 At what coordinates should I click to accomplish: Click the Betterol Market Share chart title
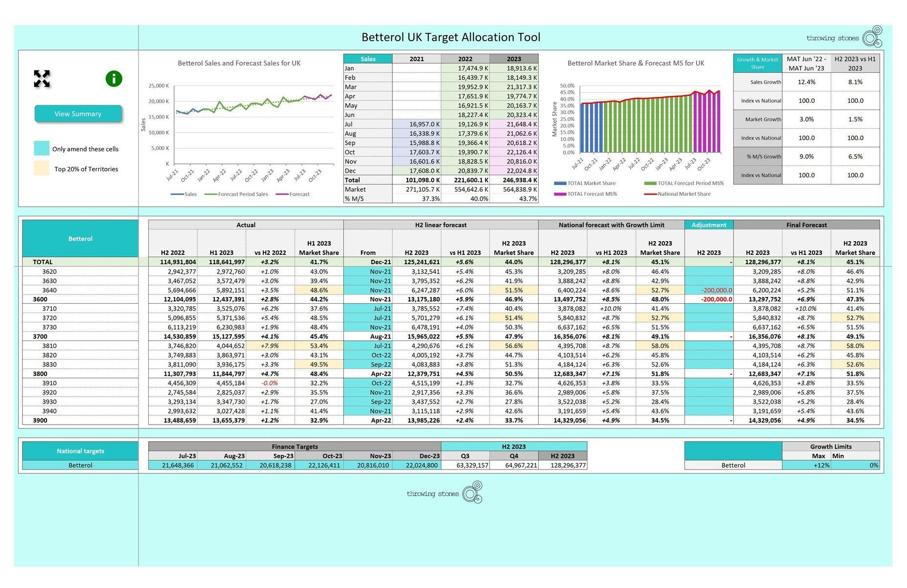tap(635, 63)
